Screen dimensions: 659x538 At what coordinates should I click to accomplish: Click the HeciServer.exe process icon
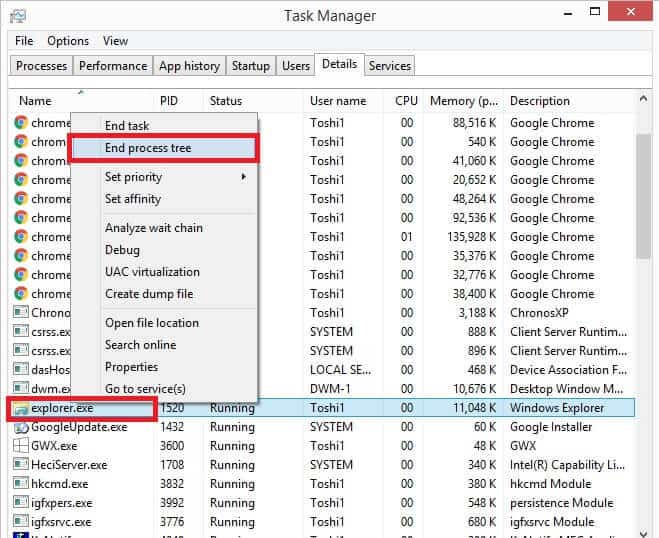click(x=21, y=464)
